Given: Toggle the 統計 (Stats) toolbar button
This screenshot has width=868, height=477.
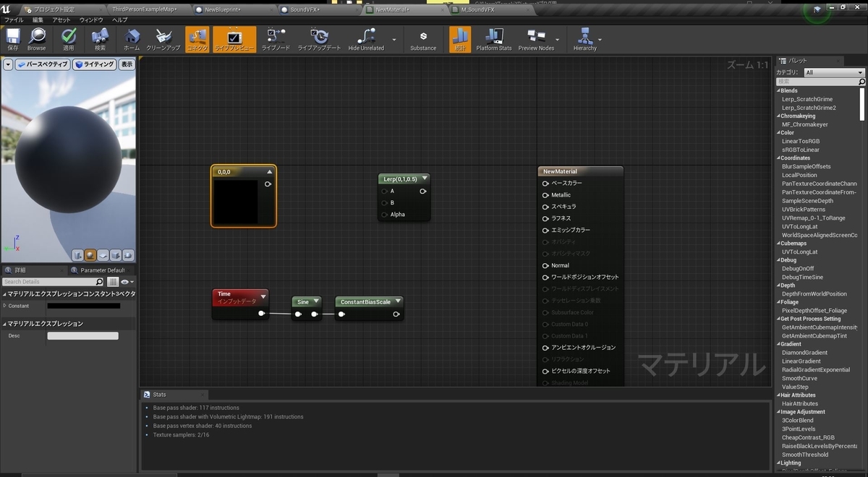Looking at the screenshot, I should click(x=460, y=38).
